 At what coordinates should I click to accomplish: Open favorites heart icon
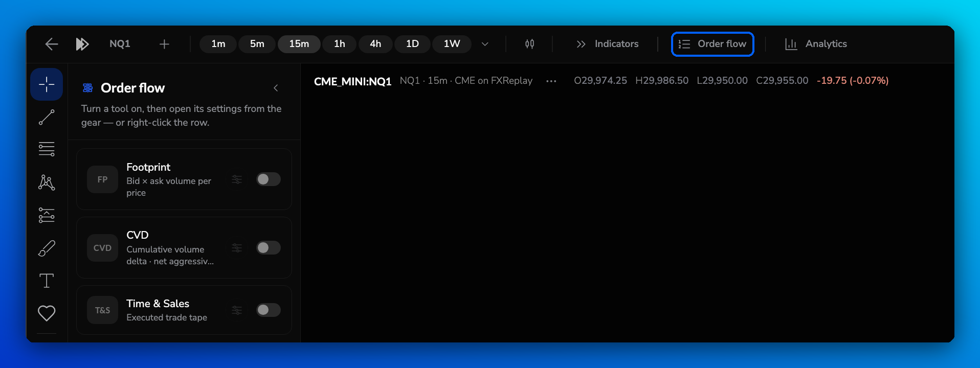click(x=47, y=313)
